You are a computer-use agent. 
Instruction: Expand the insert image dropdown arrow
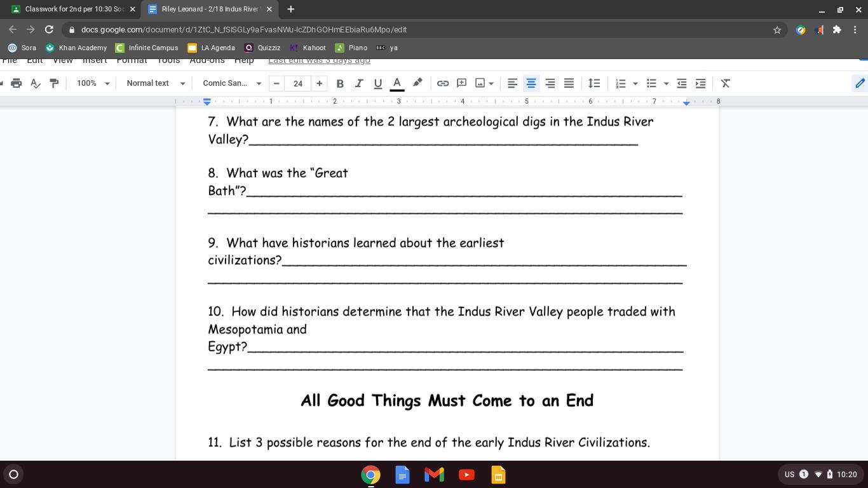[x=491, y=83]
